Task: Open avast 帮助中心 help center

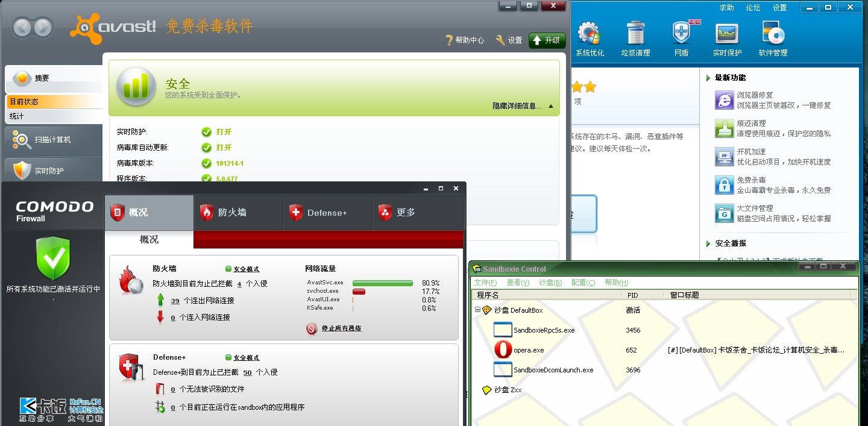Action: [465, 40]
